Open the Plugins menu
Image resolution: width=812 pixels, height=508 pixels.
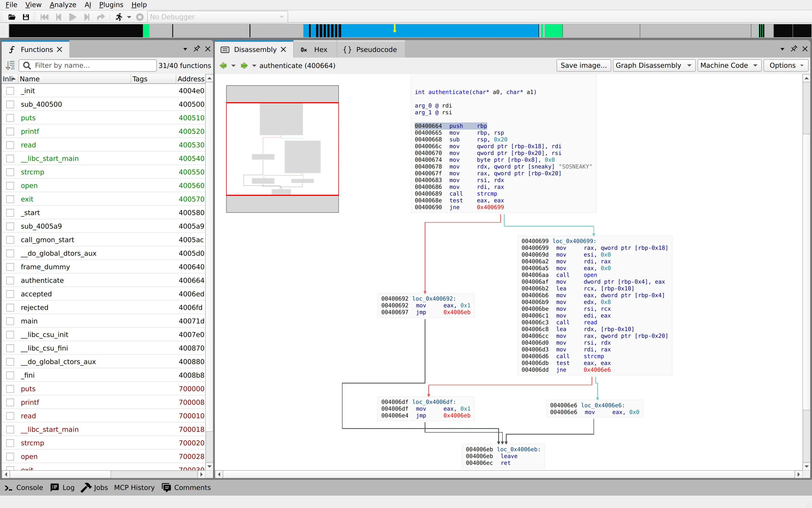click(111, 5)
